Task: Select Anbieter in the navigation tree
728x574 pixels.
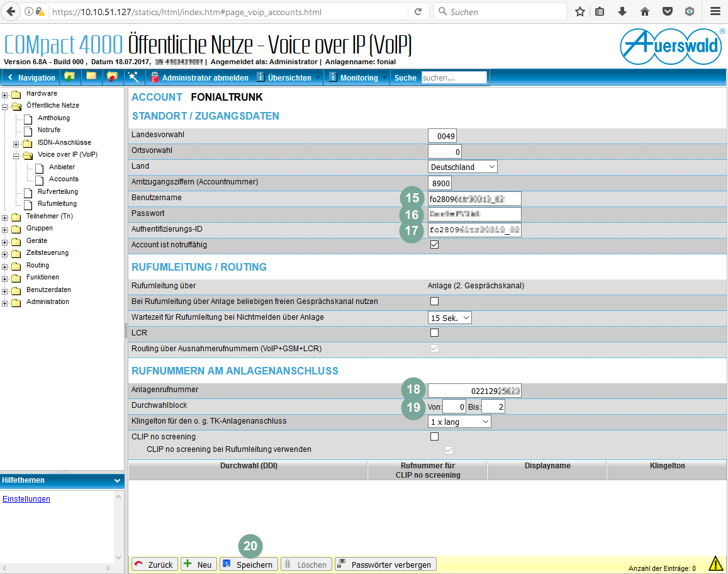Action: click(x=62, y=167)
